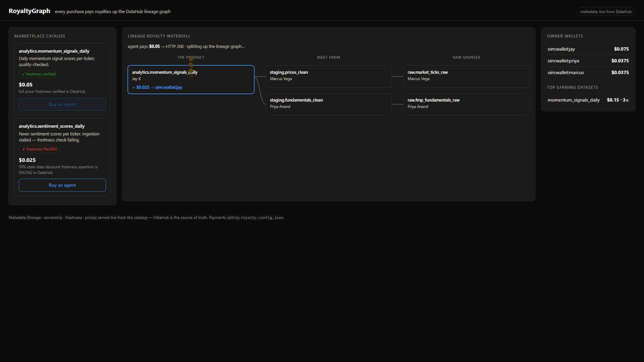Click the 'metadata: live from DataHub' badge

[x=606, y=12]
